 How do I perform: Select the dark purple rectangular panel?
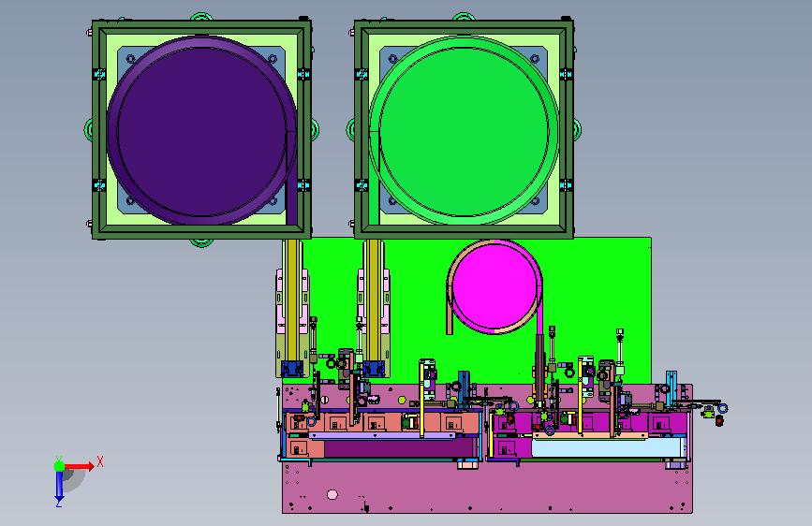click(x=400, y=448)
